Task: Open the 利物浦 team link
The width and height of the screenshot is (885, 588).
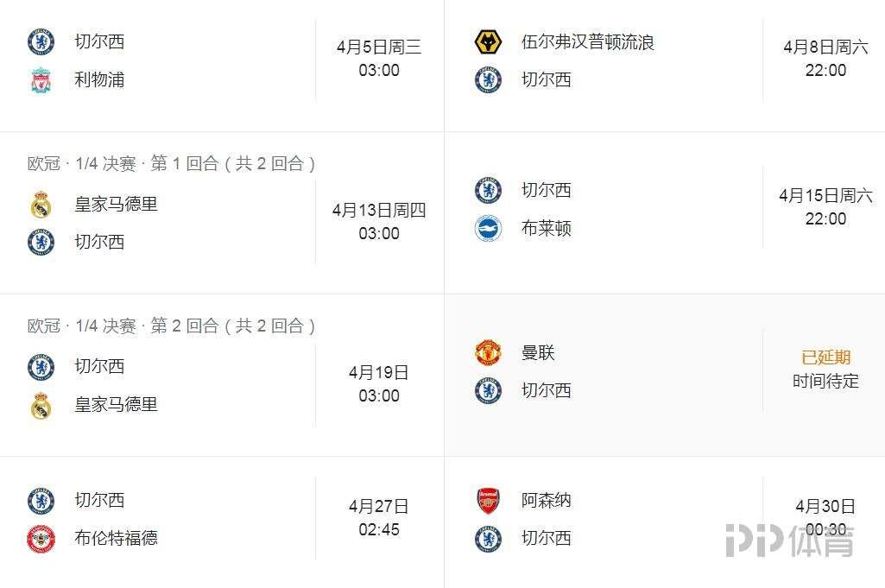Action: pyautogui.click(x=99, y=80)
